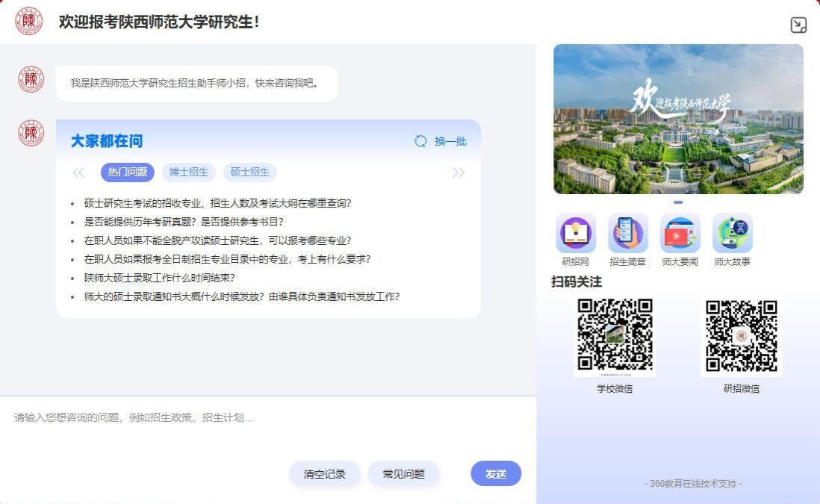Open the 研招网 icon link
Image resolution: width=820 pixels, height=504 pixels.
point(575,234)
